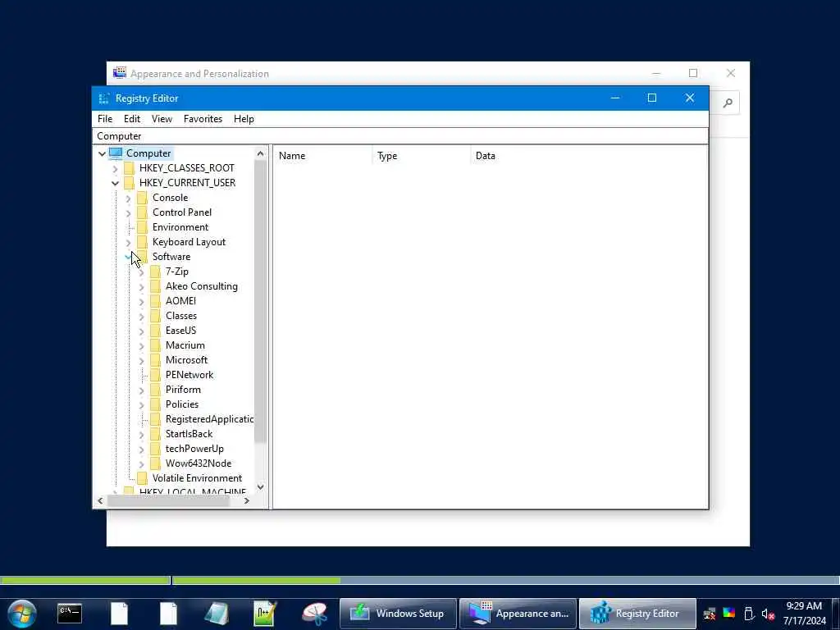The image size is (840, 630).
Task: Click the Volatile Environment folder icon
Action: point(142,478)
